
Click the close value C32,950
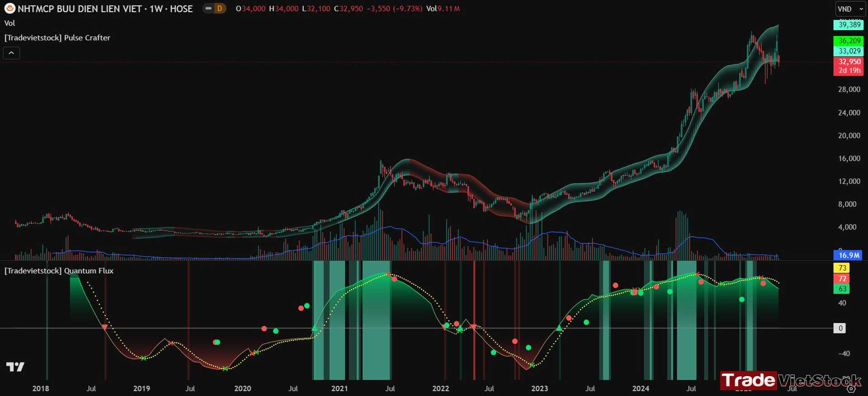[x=349, y=9]
